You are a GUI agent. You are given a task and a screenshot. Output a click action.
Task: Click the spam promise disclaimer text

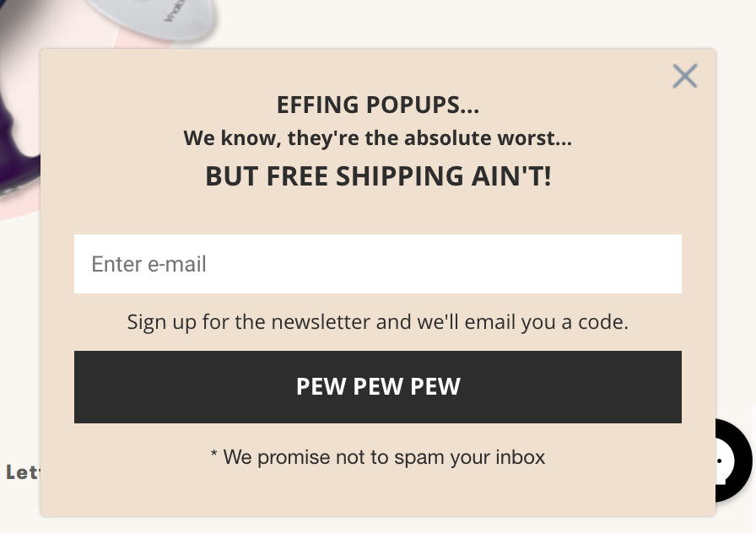378,457
